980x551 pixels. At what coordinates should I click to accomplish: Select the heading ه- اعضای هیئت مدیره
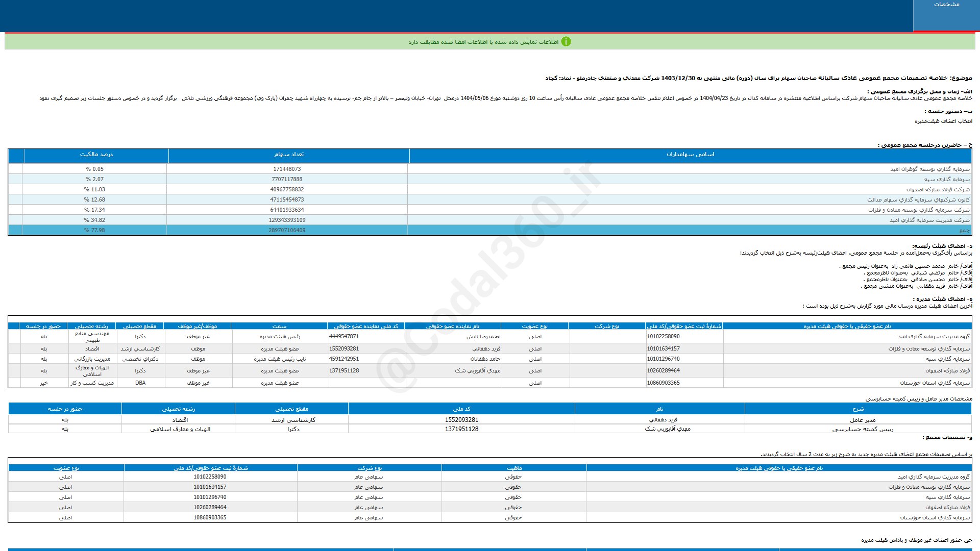[x=943, y=299]
